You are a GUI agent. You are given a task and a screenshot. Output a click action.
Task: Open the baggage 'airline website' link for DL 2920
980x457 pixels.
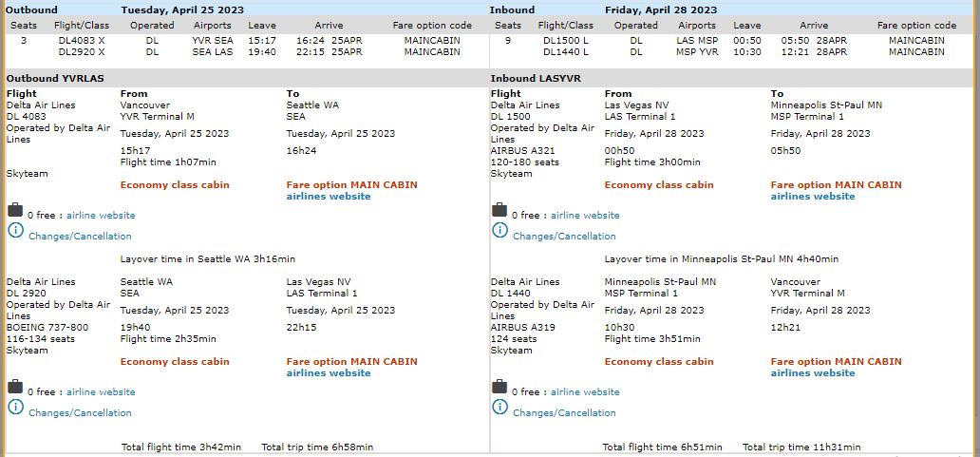[x=101, y=392]
